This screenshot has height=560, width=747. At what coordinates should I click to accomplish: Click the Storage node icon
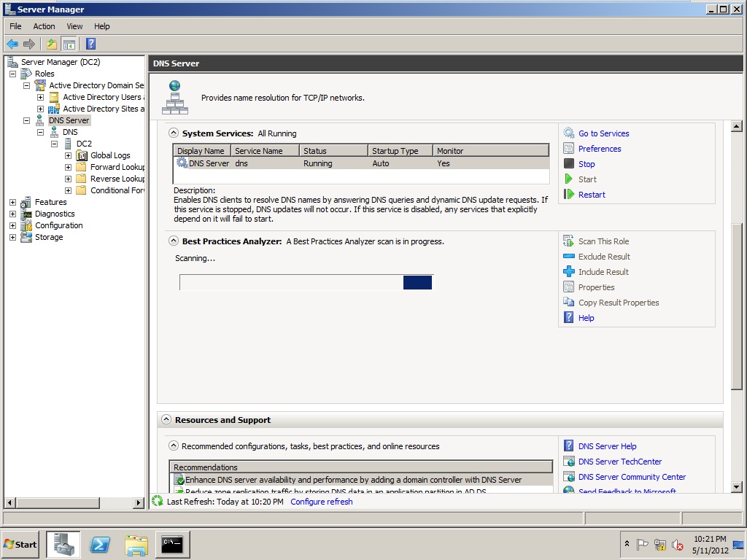click(x=26, y=237)
